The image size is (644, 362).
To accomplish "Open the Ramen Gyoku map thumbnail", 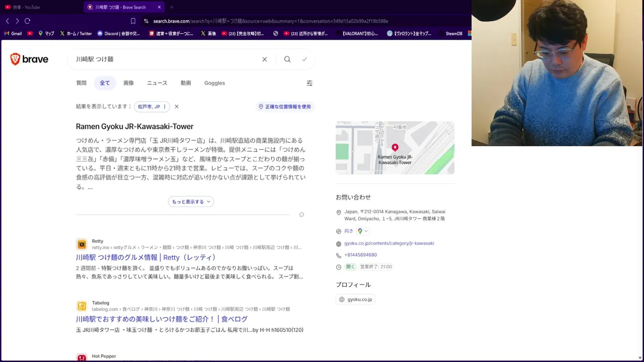I will click(395, 148).
